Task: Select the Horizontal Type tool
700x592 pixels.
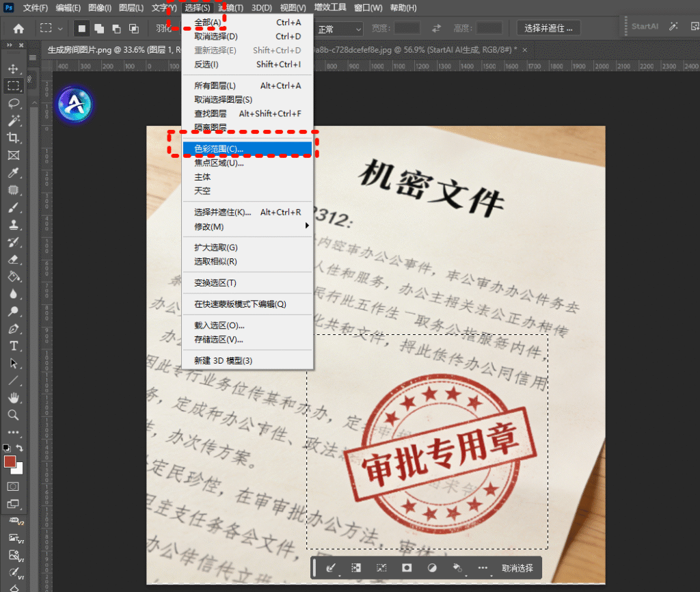Action: (x=13, y=346)
